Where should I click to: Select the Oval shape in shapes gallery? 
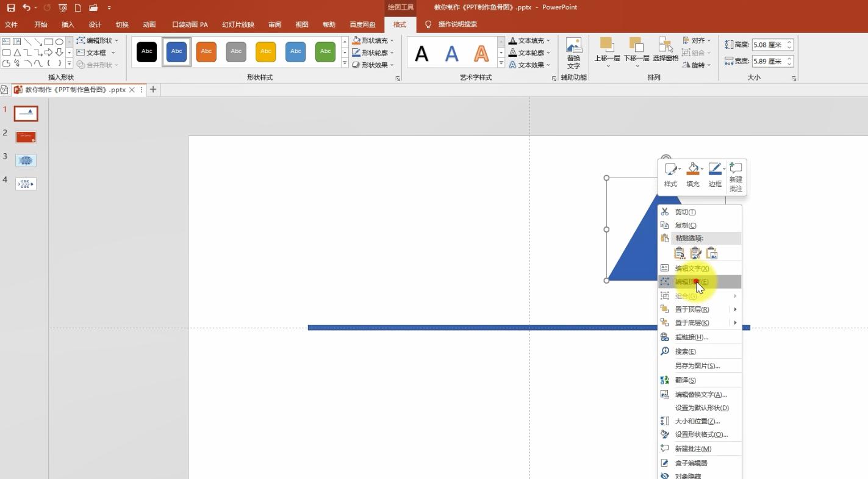(59, 42)
